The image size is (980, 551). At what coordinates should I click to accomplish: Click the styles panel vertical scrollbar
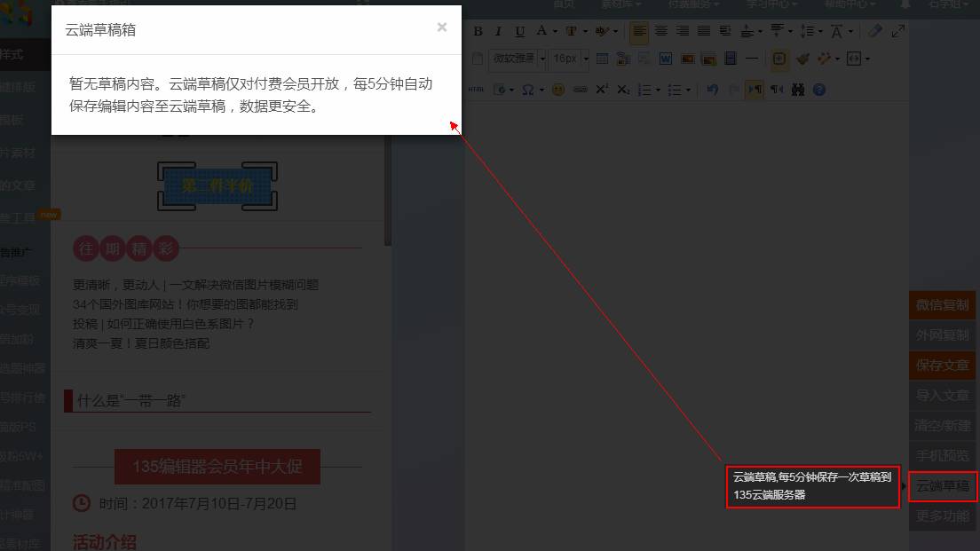click(x=388, y=191)
